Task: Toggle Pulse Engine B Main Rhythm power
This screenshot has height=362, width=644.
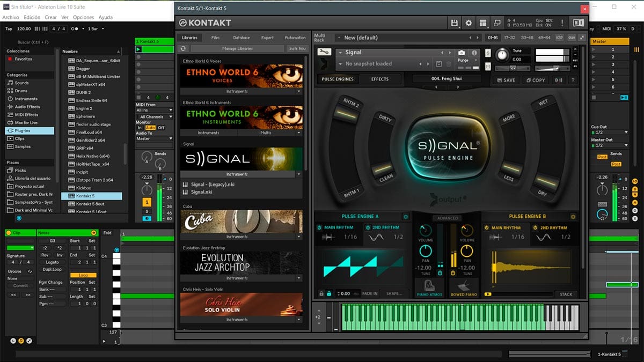Action: click(x=487, y=227)
